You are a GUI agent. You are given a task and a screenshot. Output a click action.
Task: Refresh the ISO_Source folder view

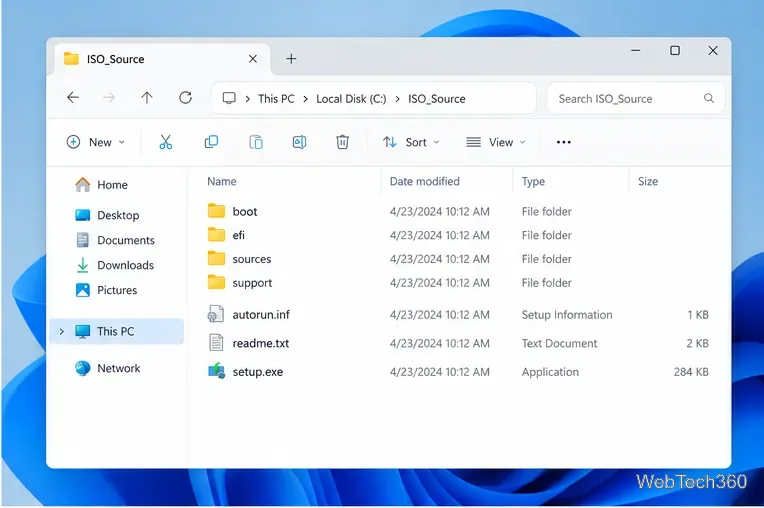coord(186,98)
